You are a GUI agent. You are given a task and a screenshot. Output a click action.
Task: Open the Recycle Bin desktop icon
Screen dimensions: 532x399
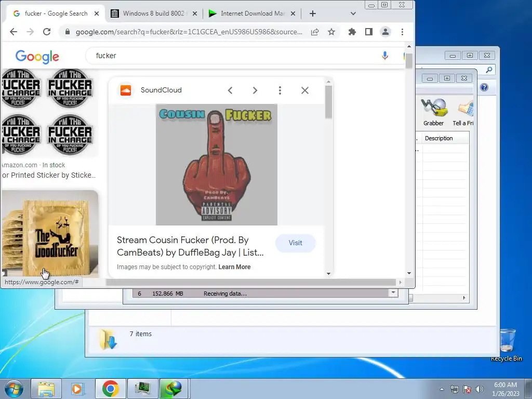pos(507,345)
